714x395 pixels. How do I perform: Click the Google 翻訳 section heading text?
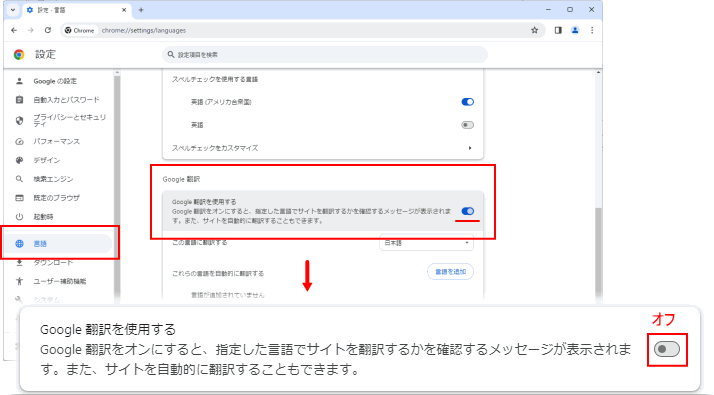pyautogui.click(x=181, y=180)
